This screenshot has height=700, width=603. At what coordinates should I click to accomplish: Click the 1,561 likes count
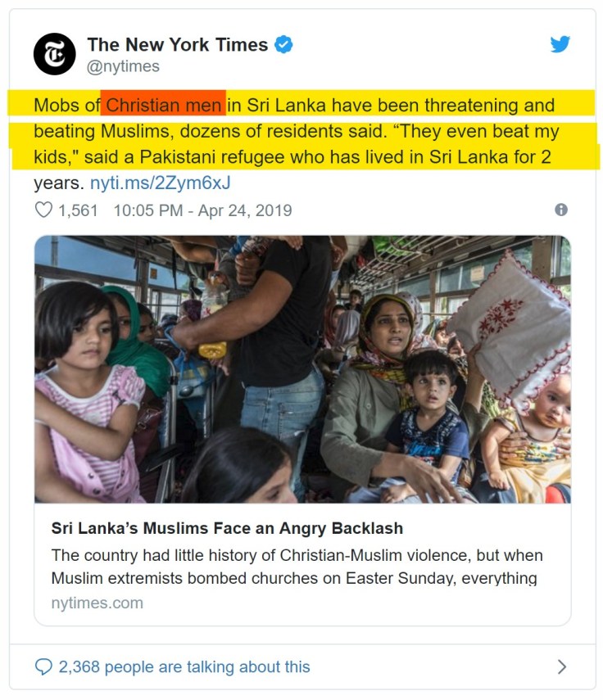pyautogui.click(x=78, y=210)
